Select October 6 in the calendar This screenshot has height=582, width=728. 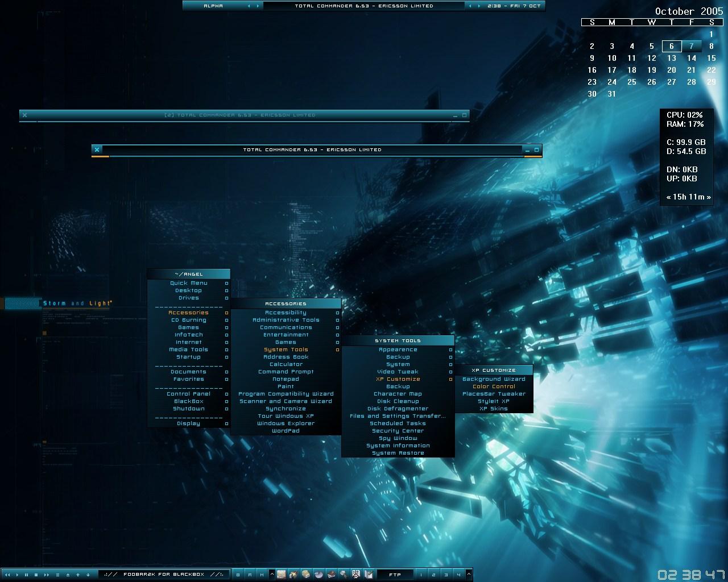tap(672, 46)
